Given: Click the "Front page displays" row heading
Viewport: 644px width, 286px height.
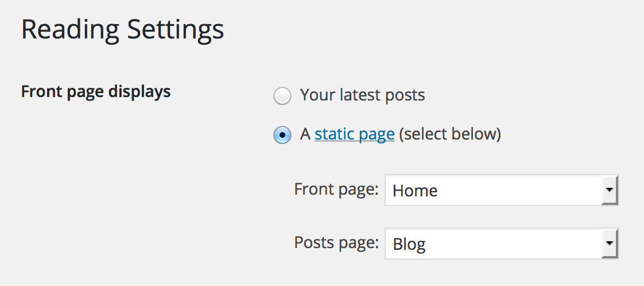Looking at the screenshot, I should pos(96,91).
